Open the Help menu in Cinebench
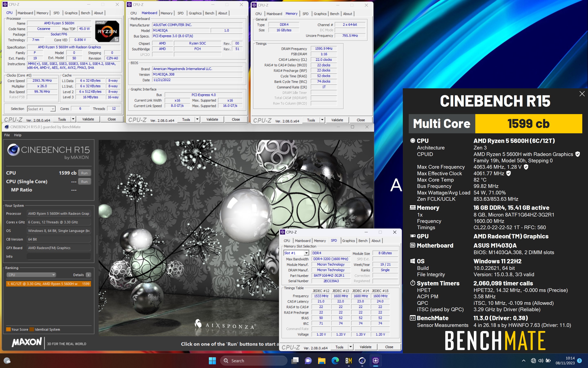The width and height of the screenshot is (588, 368). [18, 135]
